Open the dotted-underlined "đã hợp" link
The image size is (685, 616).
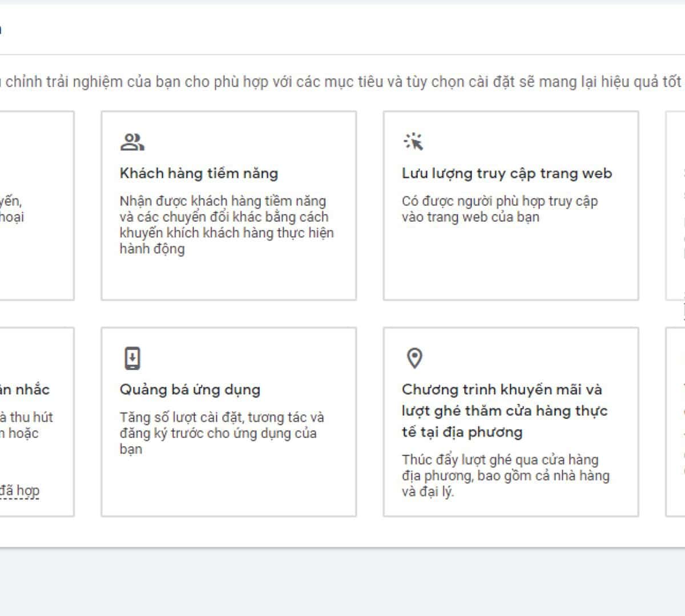(20, 491)
